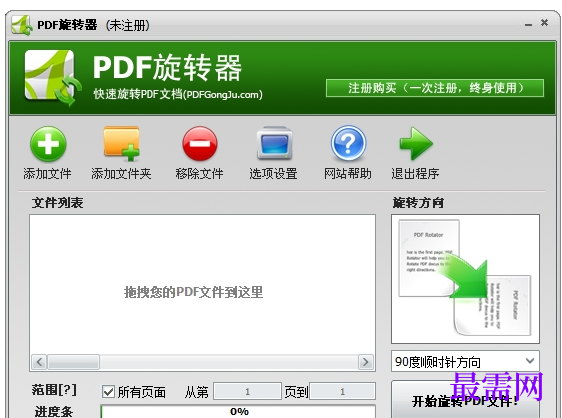Click the file list horizontal scrollbar thumb

pos(74,362)
